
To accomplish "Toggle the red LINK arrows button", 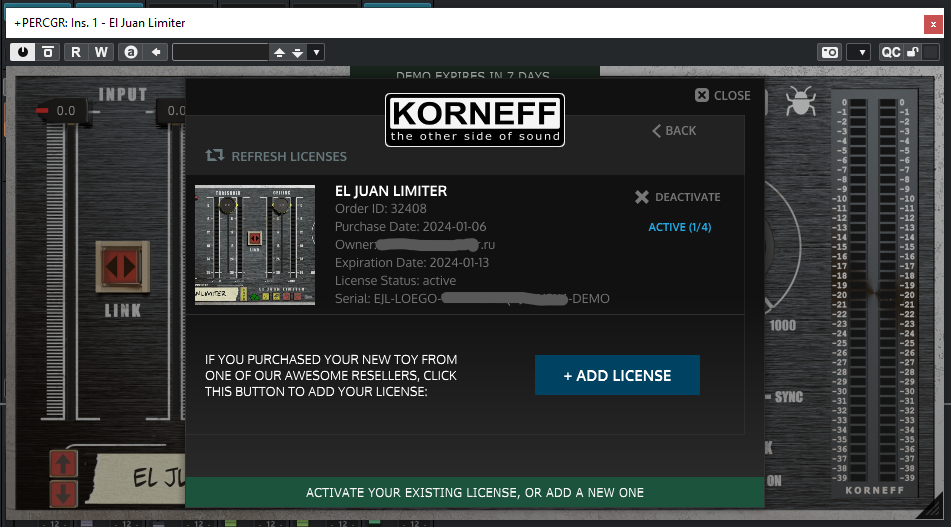I will pos(122,267).
